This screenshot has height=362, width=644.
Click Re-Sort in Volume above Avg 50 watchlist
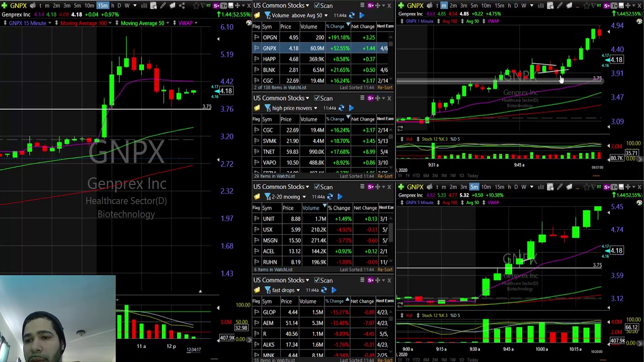[x=385, y=87]
